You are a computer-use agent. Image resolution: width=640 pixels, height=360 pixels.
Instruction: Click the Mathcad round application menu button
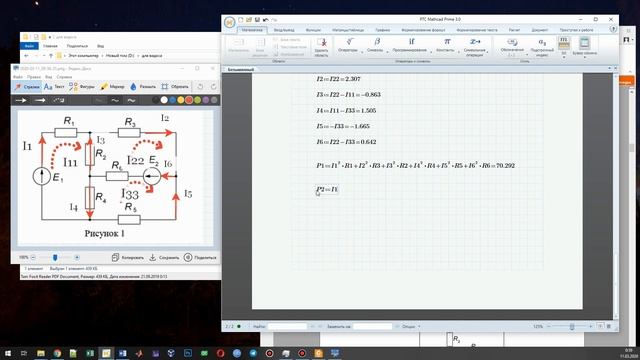[229, 22]
